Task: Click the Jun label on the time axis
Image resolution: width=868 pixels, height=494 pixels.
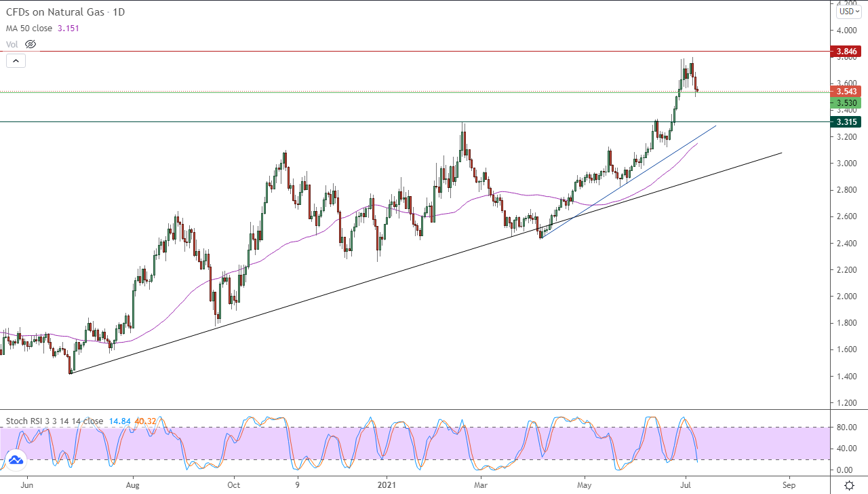Action: click(x=27, y=486)
